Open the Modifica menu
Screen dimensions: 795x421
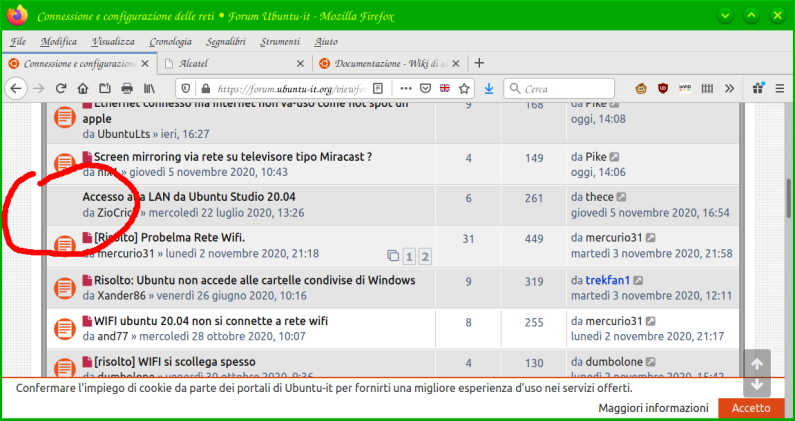pyautogui.click(x=59, y=42)
